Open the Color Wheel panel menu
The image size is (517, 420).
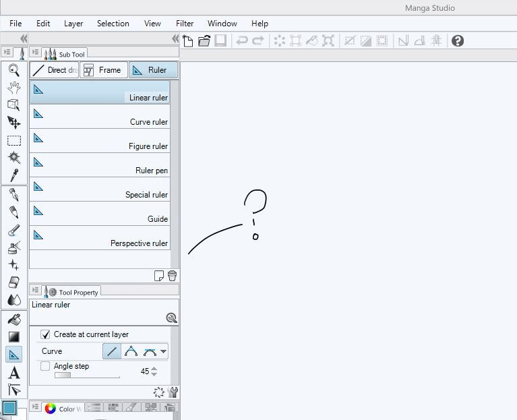[x=35, y=407]
